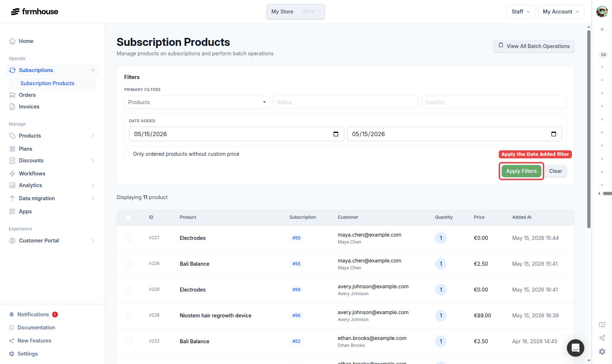Click Niostem hair regrowth device product
Screen dimensions: 612x364
[215, 316]
